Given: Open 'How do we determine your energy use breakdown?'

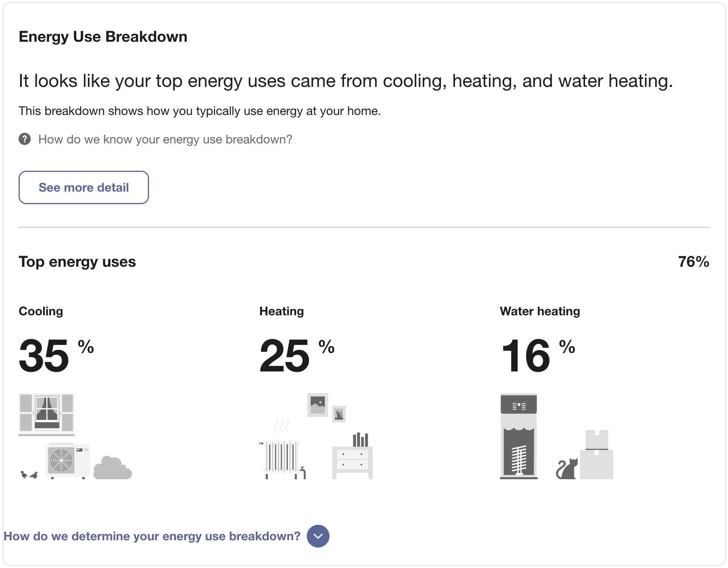Looking at the screenshot, I should click(153, 536).
